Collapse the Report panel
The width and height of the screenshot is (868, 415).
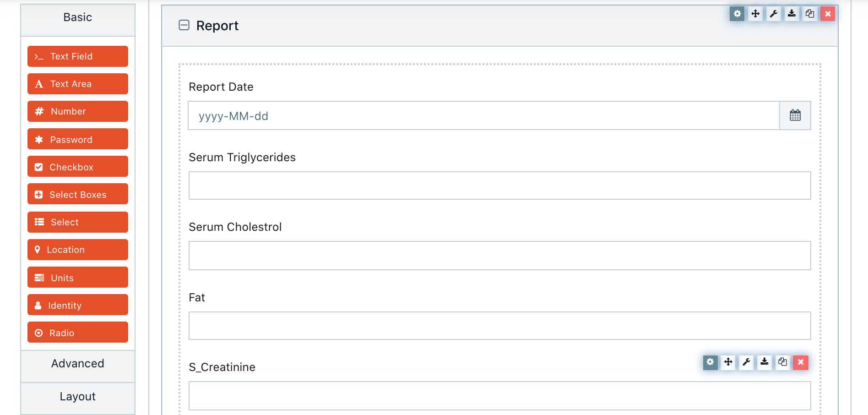point(184,25)
